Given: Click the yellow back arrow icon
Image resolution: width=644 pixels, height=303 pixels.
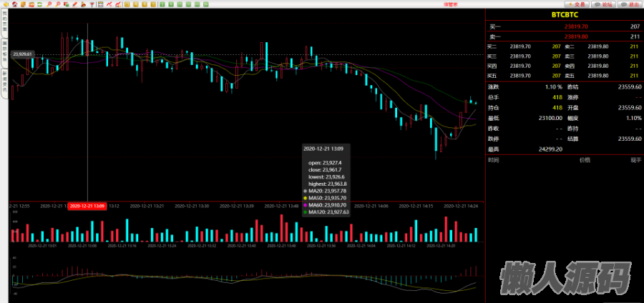Looking at the screenshot, I should coord(6,4).
